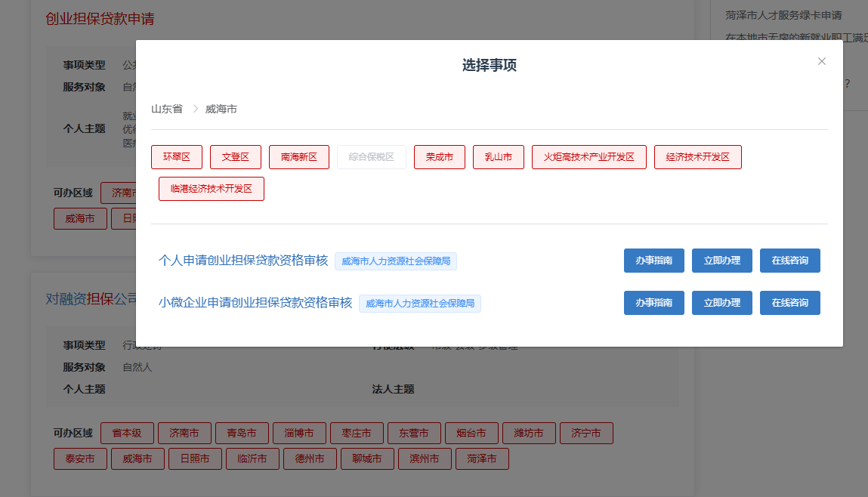Select the 文登区 region
This screenshot has width=868, height=497.
[235, 156]
